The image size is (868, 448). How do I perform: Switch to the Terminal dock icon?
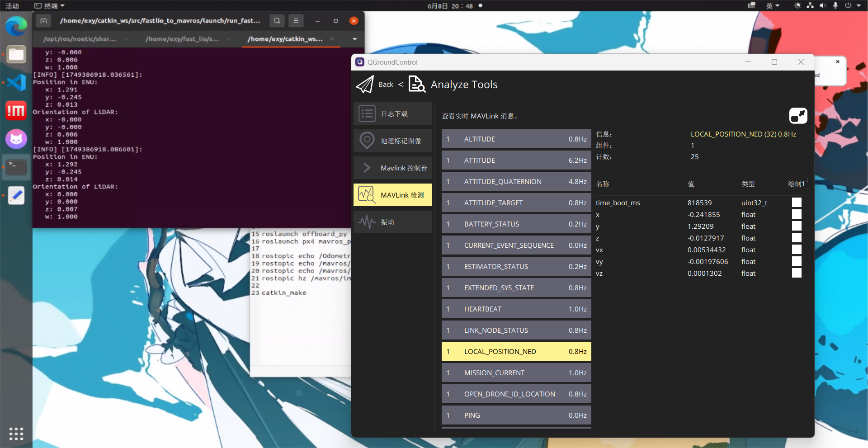point(16,167)
